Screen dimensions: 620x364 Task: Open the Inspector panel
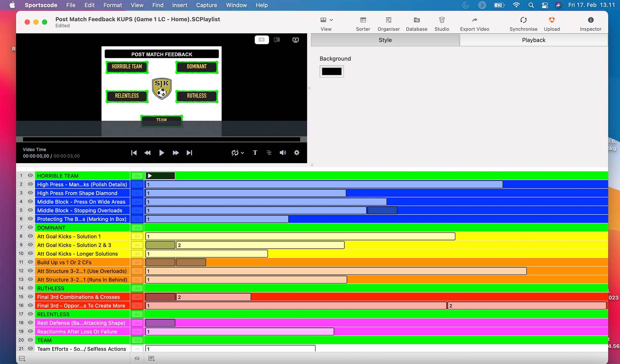pos(590,20)
